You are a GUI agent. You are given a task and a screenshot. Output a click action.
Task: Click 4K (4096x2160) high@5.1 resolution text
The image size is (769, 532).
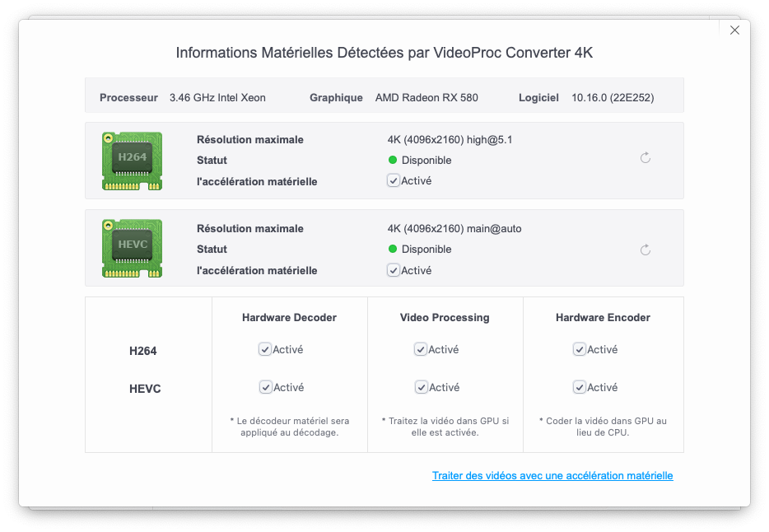450,140
